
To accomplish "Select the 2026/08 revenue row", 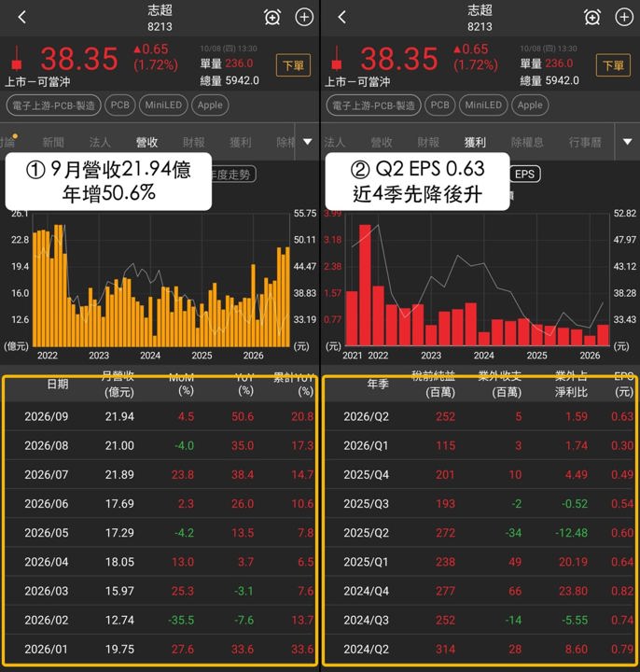I will [x=160, y=446].
